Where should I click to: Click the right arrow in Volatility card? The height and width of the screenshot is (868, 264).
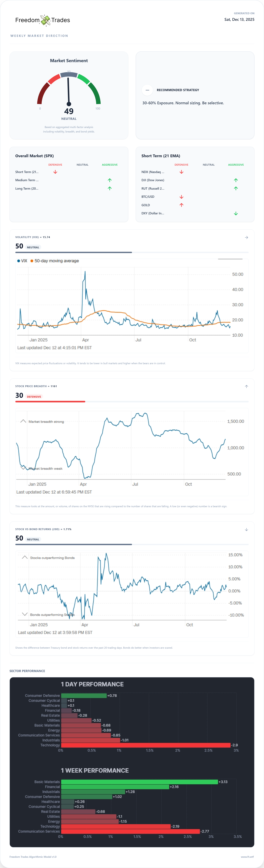coord(246,238)
